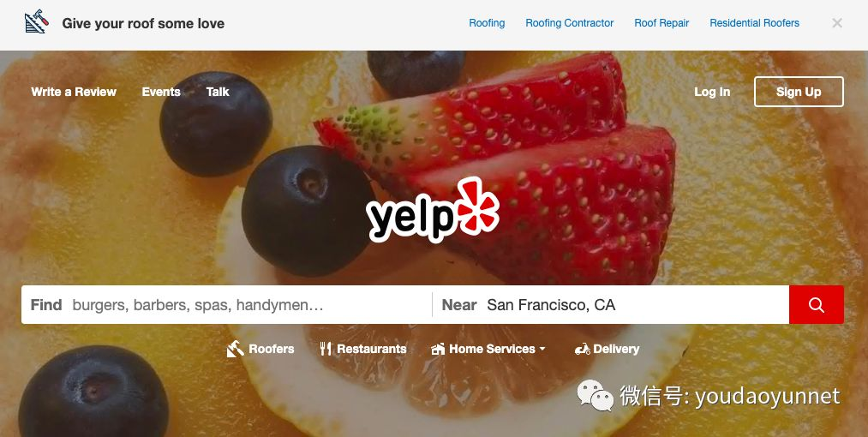Go to Events in top navigation
Image resolution: width=868 pixels, height=437 pixels.
pyautogui.click(x=161, y=92)
